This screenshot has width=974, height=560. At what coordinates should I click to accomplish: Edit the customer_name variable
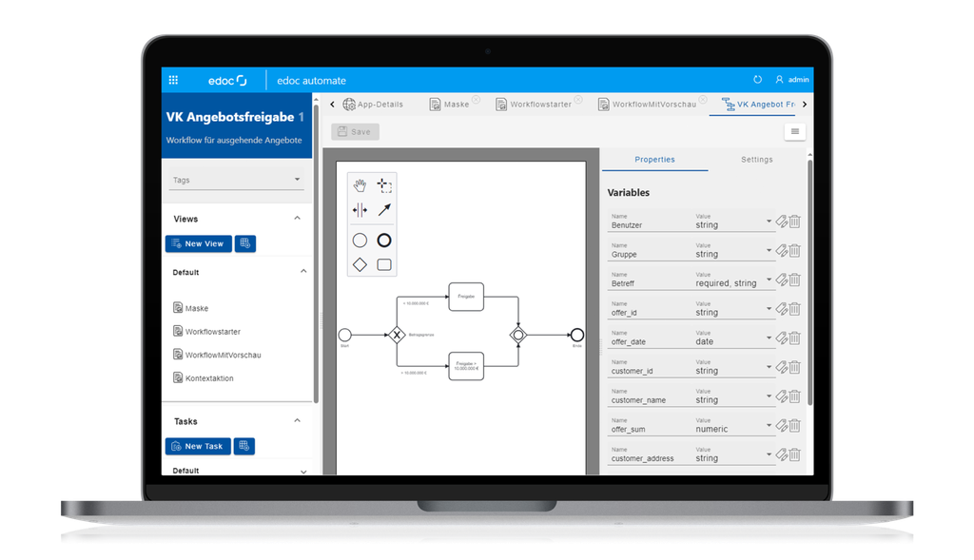pos(782,396)
